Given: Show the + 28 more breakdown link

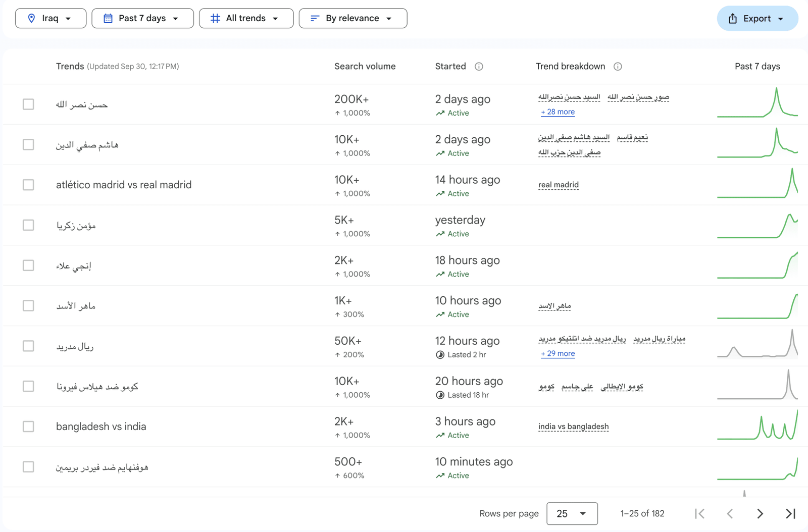Looking at the screenshot, I should coord(558,112).
